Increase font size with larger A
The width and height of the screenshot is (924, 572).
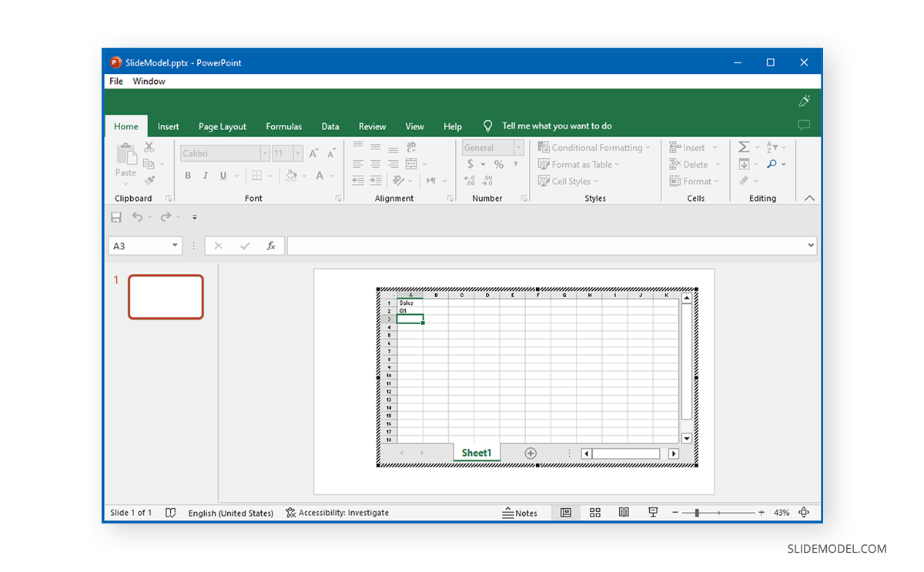click(x=314, y=153)
